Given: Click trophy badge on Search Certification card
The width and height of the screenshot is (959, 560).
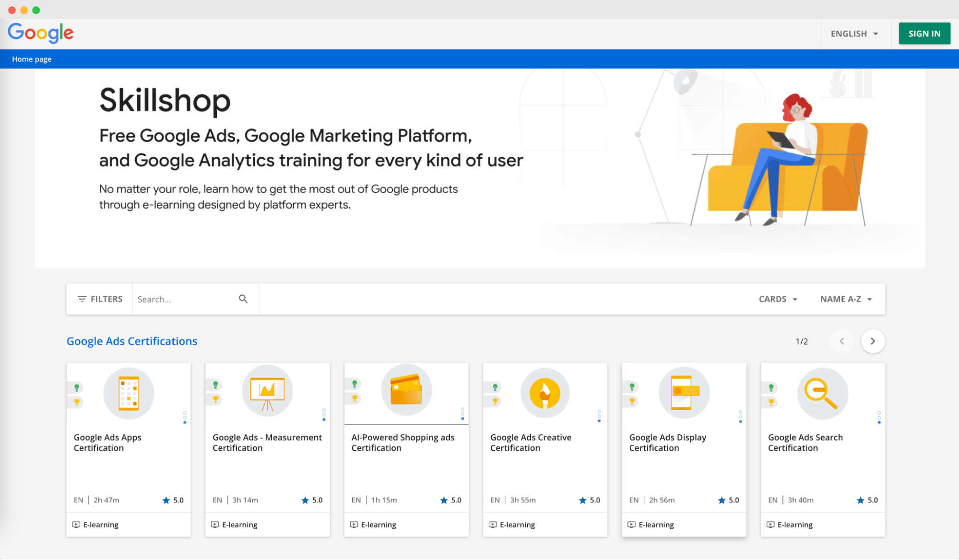Looking at the screenshot, I should click(x=771, y=402).
